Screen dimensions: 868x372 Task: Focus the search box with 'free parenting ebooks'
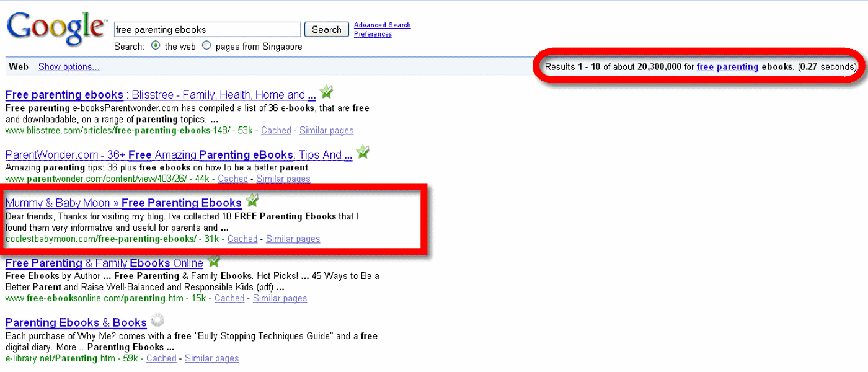(x=208, y=29)
